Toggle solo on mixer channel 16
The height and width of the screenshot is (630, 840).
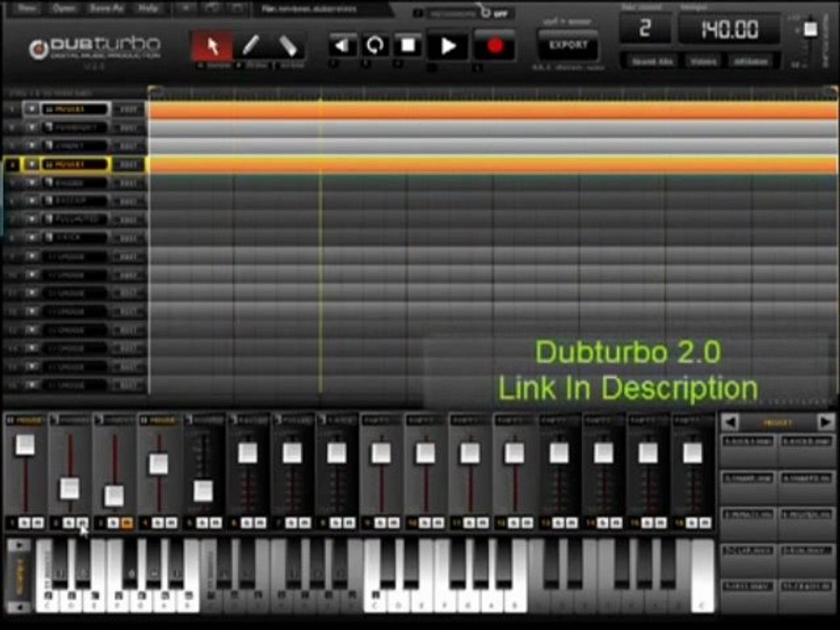(691, 523)
